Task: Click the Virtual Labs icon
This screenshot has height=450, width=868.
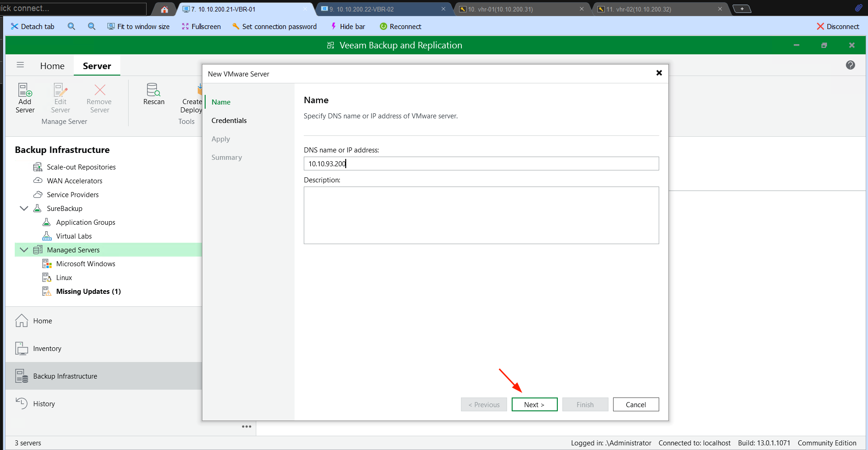Action: click(47, 236)
